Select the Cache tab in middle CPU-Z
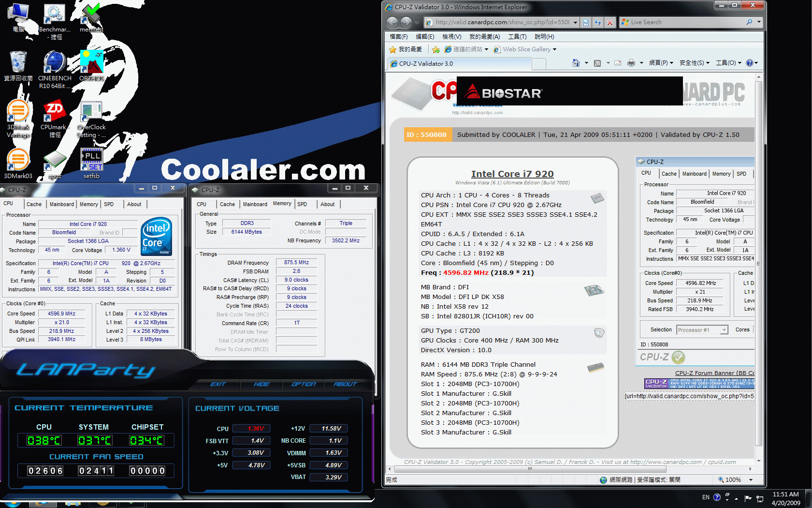 pos(227,204)
